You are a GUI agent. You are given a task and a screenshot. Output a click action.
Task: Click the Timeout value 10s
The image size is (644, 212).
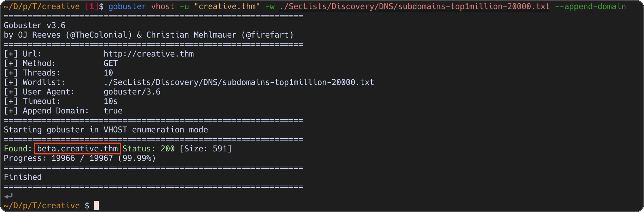pyautogui.click(x=111, y=101)
